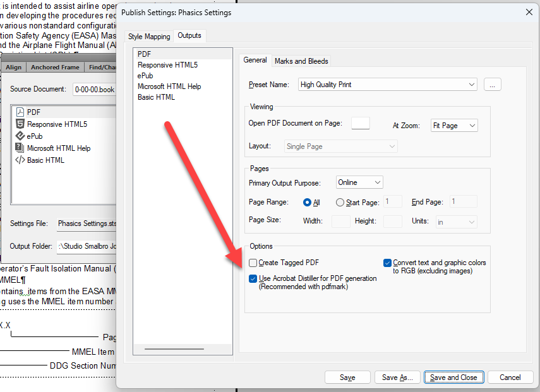Click the End Page input field

[463, 201]
